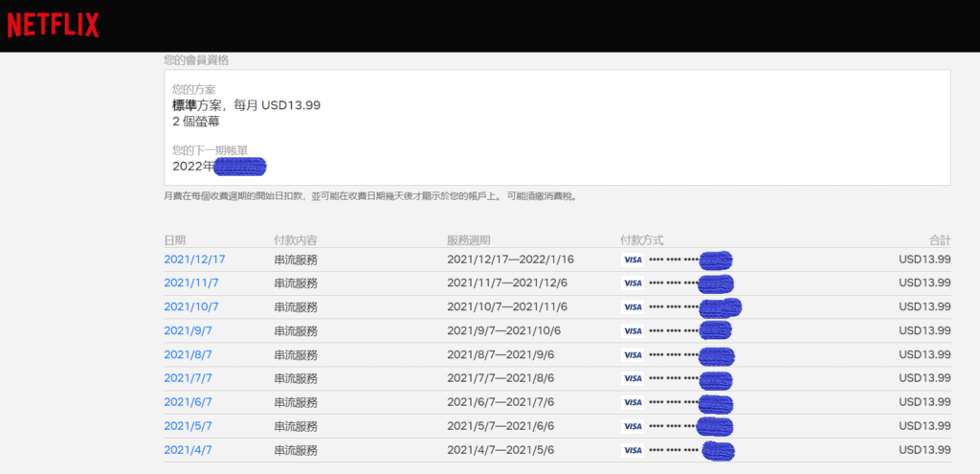The image size is (980, 474).
Task: Click the 付款方式 column header
Action: point(642,240)
